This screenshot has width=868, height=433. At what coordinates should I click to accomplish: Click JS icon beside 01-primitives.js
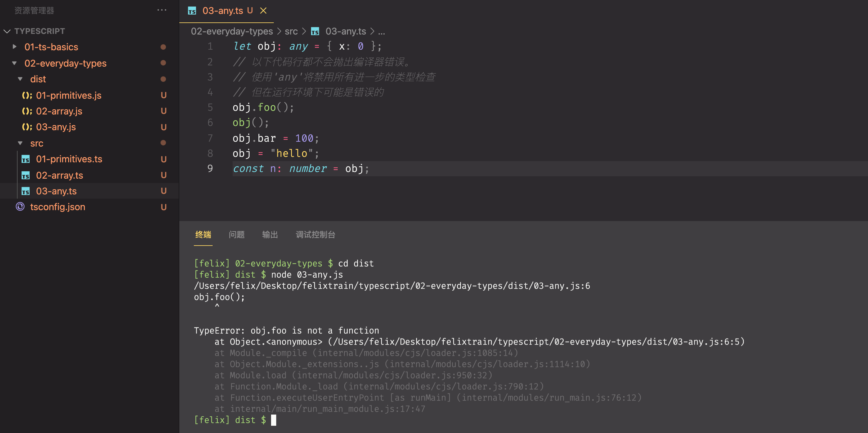tap(27, 95)
